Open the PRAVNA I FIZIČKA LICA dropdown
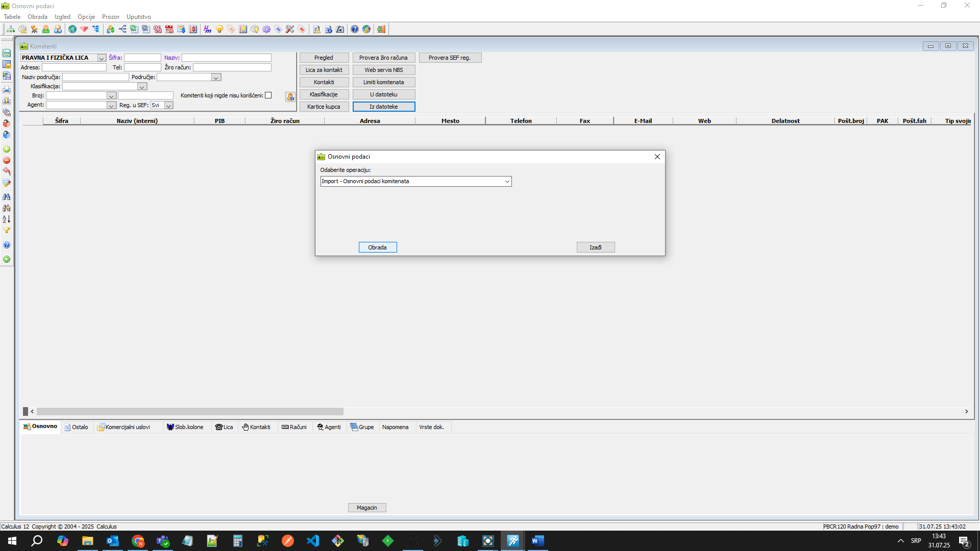This screenshot has height=551, width=980. [102, 58]
